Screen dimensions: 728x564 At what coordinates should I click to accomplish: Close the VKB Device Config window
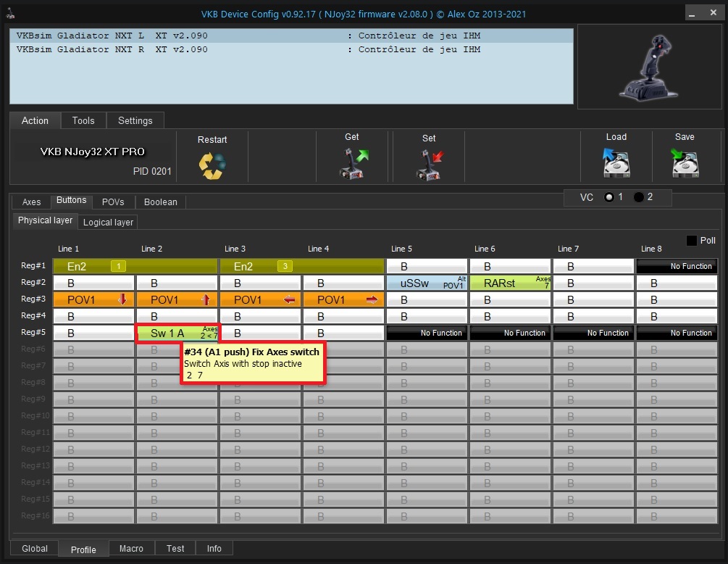click(714, 13)
